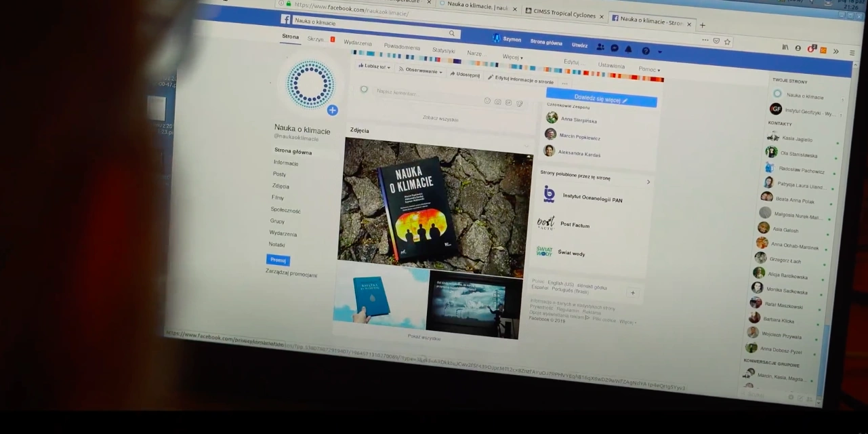Viewport: 868px width, 434px height.
Task: Click the camera icon in comment box
Action: (x=498, y=102)
